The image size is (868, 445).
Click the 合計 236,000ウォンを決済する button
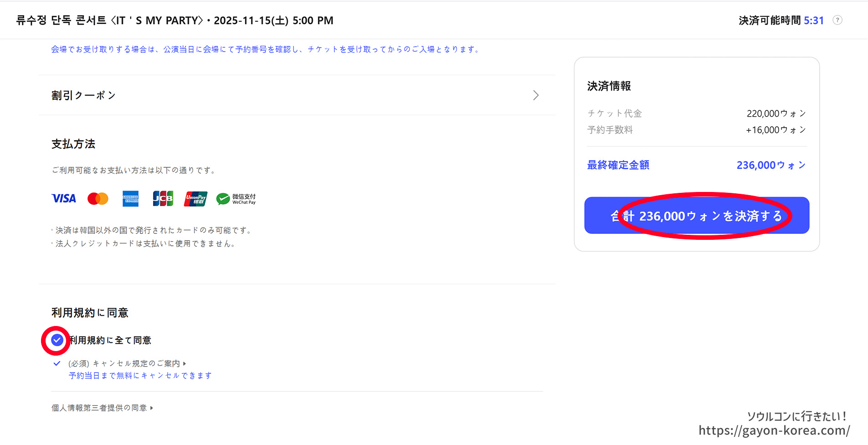tap(696, 216)
